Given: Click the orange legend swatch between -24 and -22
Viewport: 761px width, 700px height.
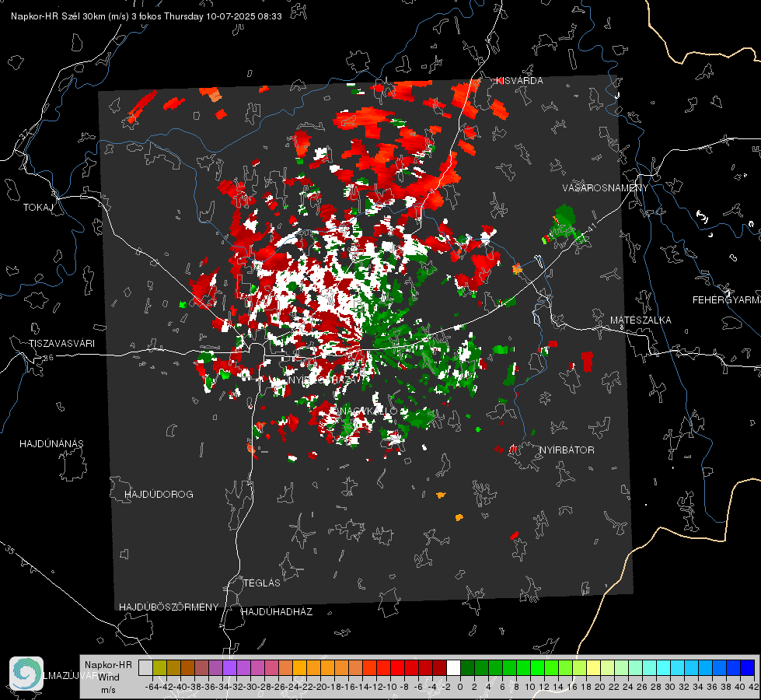Looking at the screenshot, I should [x=299, y=667].
